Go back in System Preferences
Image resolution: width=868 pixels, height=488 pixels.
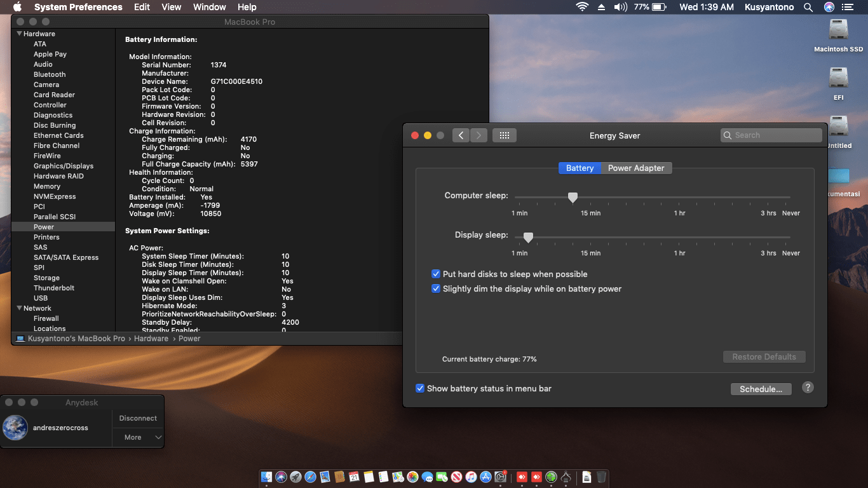coord(461,135)
